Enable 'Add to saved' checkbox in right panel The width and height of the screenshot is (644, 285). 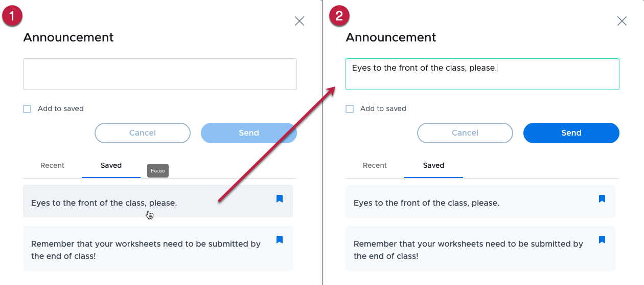coord(350,109)
